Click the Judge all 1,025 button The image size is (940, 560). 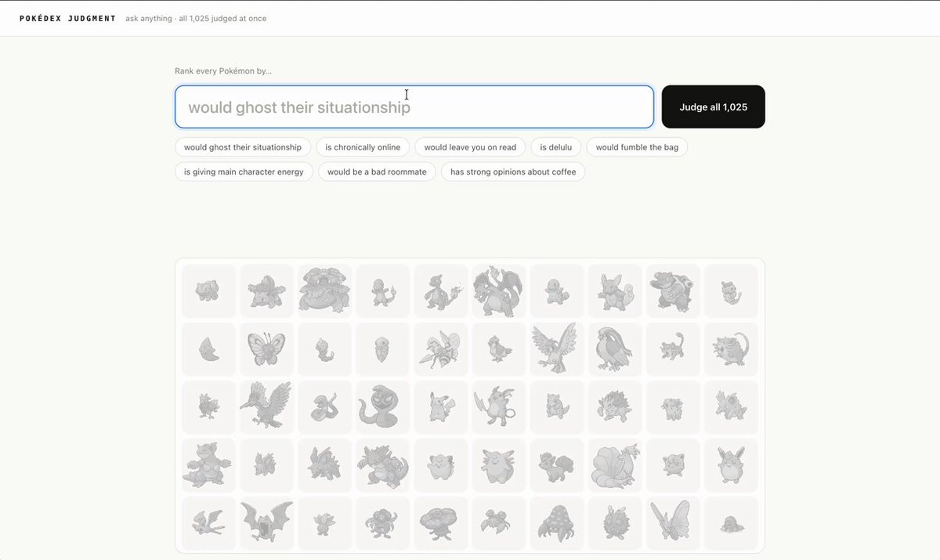click(714, 107)
